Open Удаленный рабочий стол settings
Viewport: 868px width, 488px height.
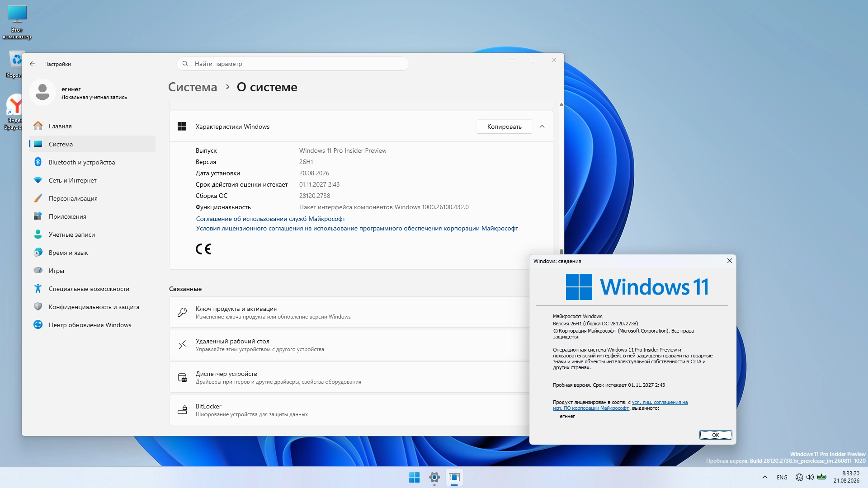click(349, 345)
